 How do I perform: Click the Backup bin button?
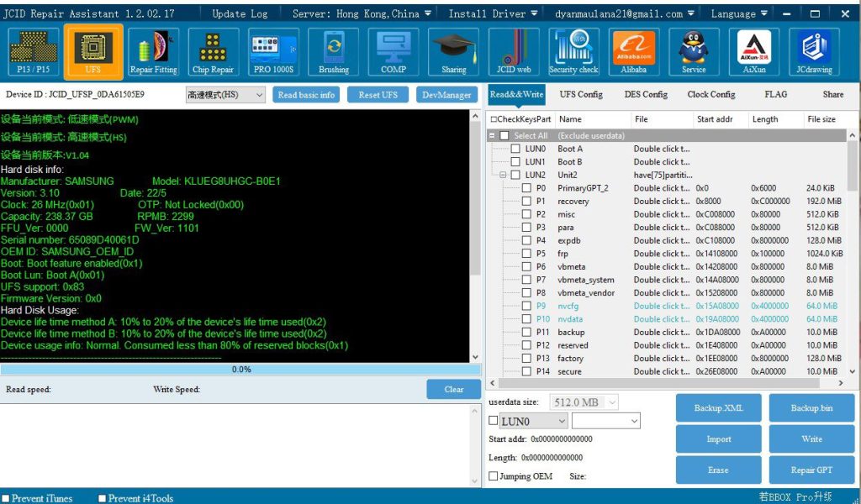[811, 408]
